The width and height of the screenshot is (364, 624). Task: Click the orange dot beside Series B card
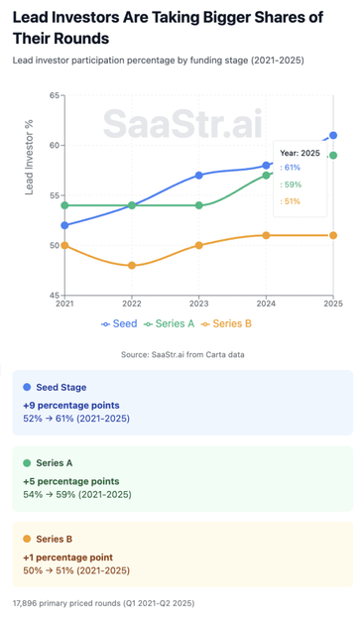coord(27,539)
